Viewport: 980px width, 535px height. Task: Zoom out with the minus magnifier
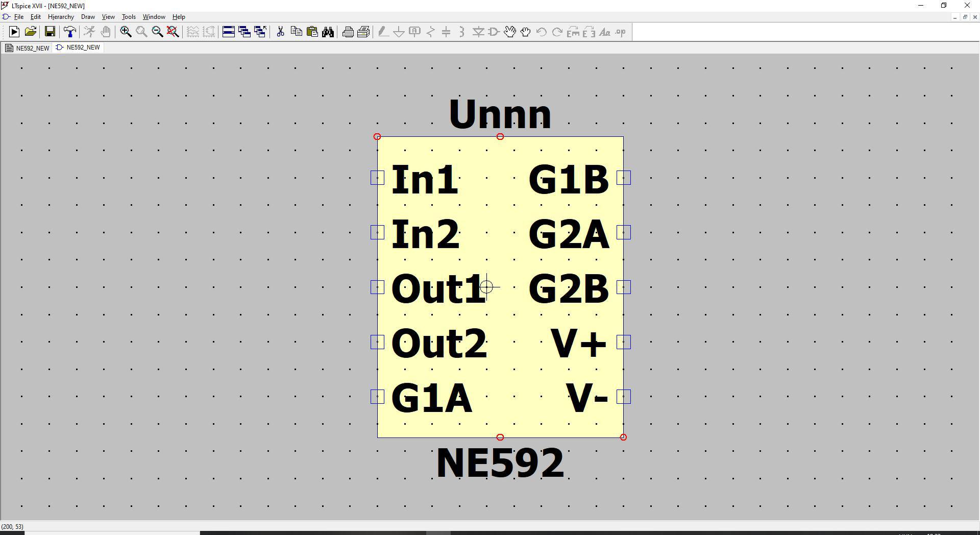157,32
